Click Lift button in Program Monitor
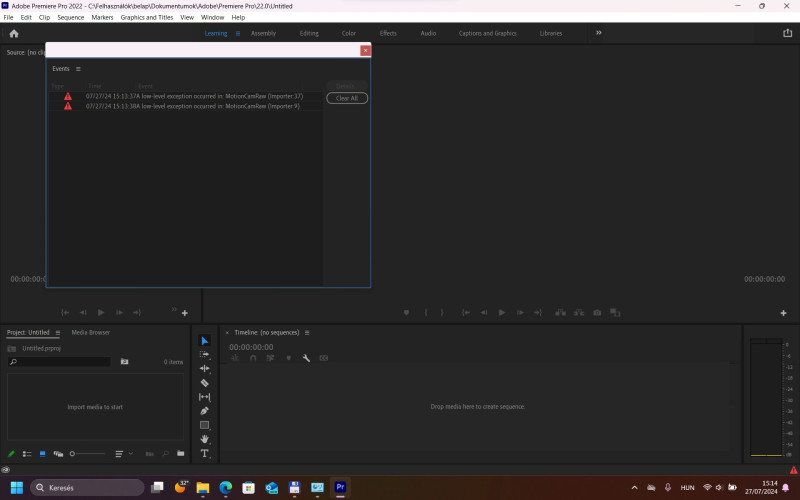The width and height of the screenshot is (800, 500). click(x=560, y=312)
